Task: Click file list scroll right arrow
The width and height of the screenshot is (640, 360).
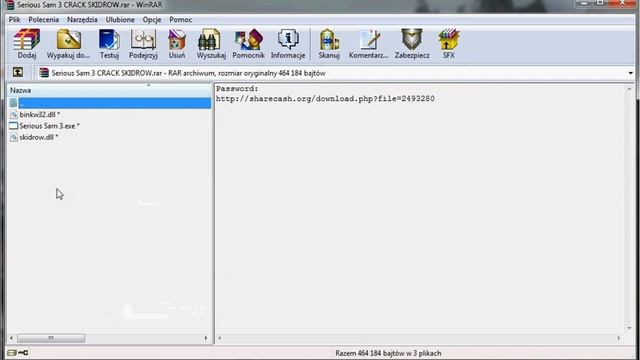Action: 206,338
